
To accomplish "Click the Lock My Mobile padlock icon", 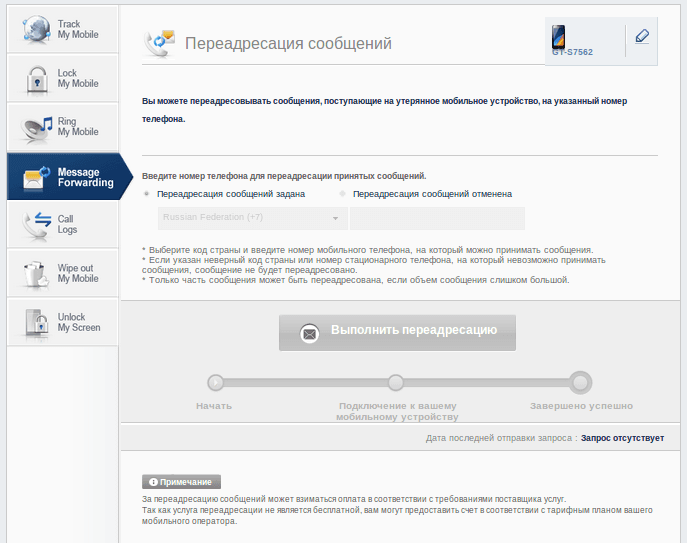I will pos(37,79).
